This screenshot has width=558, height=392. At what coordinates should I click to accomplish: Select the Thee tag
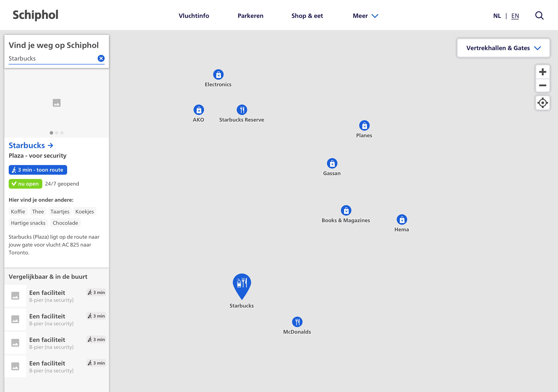[x=38, y=212]
